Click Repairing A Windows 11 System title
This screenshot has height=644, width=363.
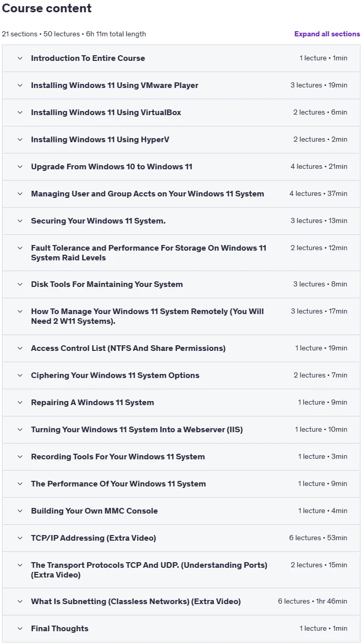click(92, 403)
